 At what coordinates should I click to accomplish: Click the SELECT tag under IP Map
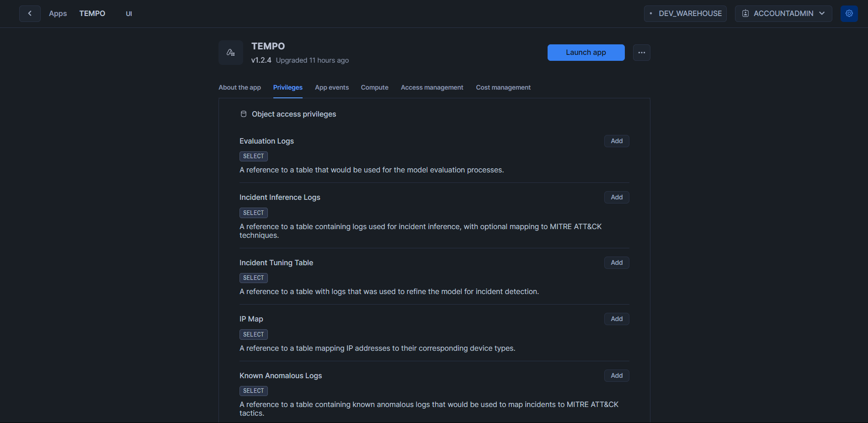point(254,334)
